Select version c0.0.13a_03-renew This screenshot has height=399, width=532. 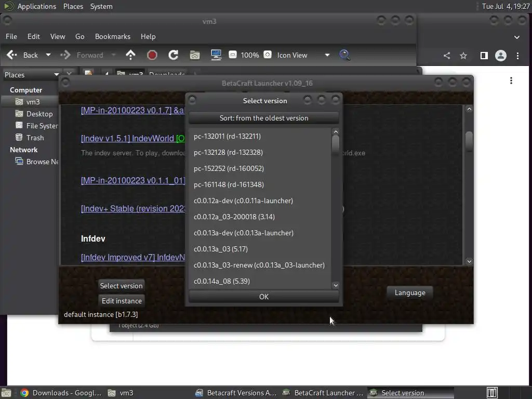click(260, 265)
